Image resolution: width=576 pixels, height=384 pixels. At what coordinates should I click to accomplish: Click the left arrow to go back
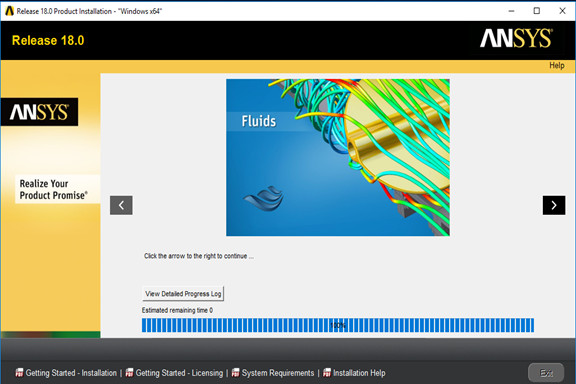click(121, 205)
